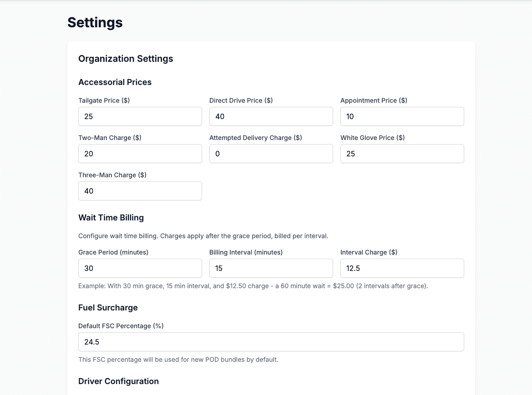The height and width of the screenshot is (395, 532).
Task: Click the Accessorial Prices section header
Action: click(115, 82)
